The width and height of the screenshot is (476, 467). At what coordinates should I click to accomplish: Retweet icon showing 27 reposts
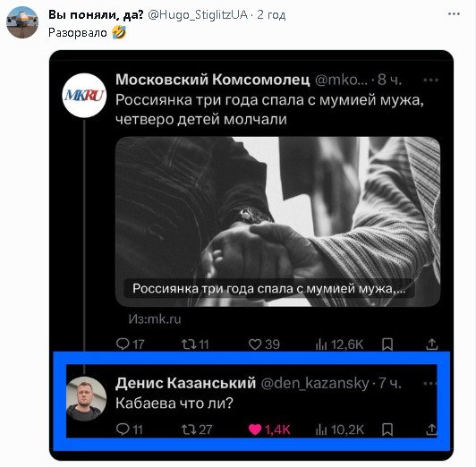point(189,429)
